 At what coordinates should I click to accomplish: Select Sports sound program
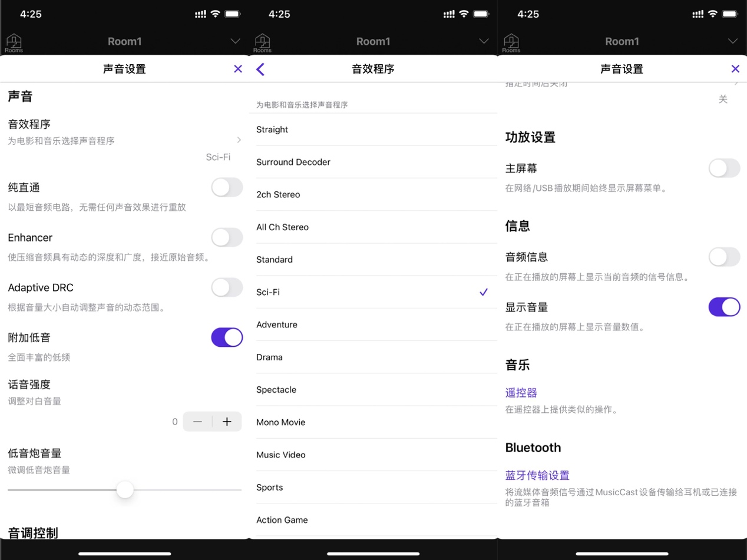point(373,487)
